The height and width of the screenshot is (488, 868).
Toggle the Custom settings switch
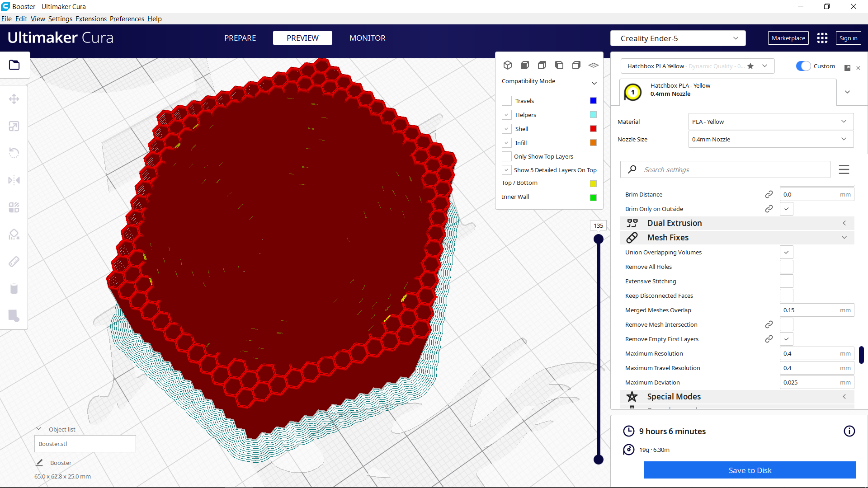(x=802, y=66)
